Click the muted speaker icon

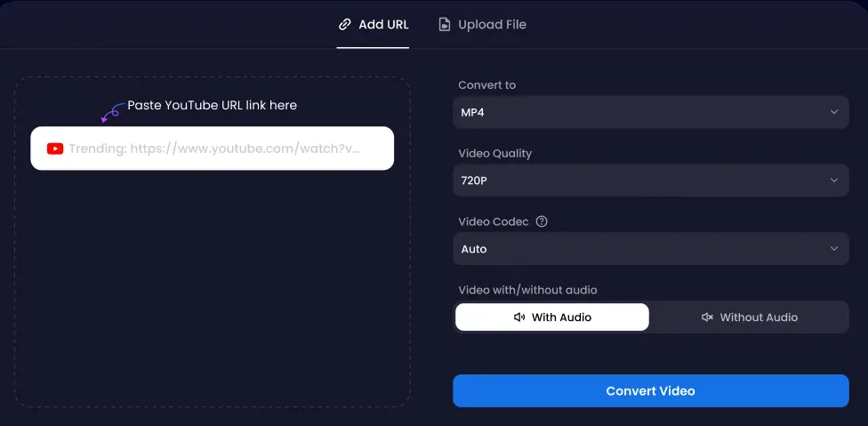point(708,317)
